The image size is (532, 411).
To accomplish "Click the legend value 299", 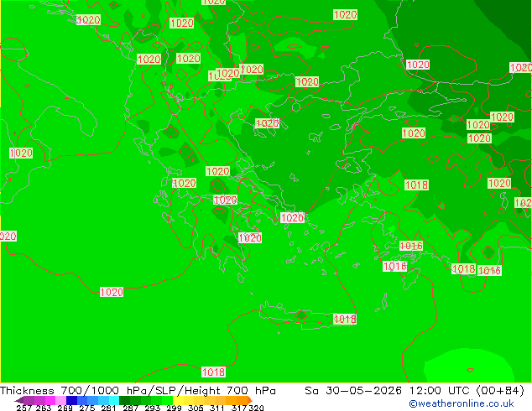I will pyautogui.click(x=174, y=408).
